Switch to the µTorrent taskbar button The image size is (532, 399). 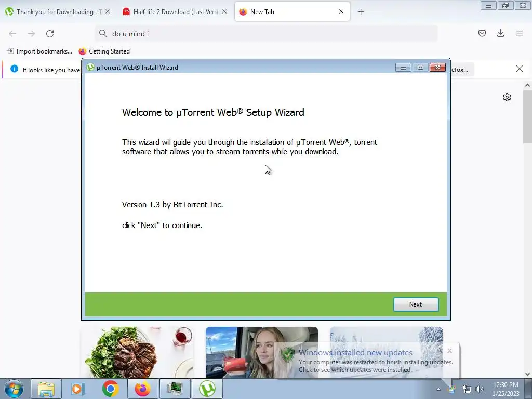(x=207, y=389)
